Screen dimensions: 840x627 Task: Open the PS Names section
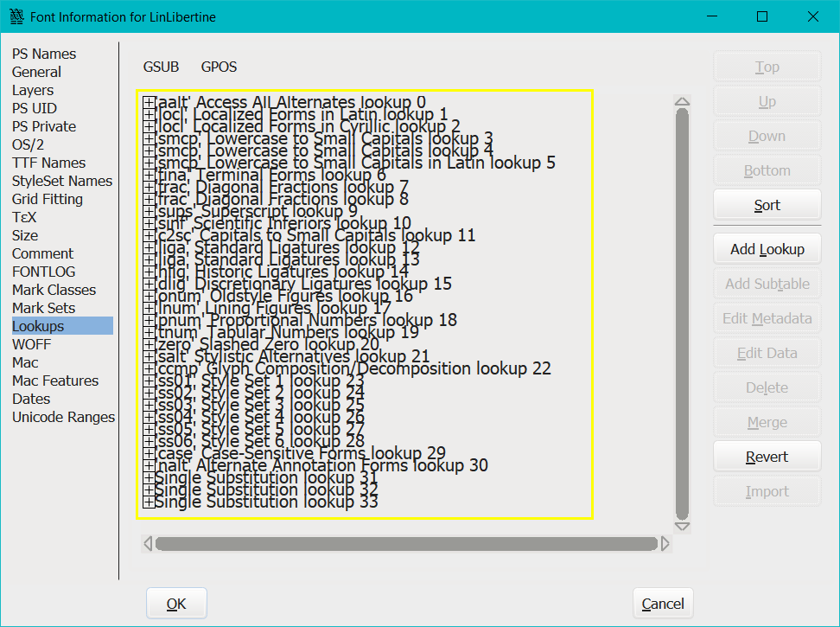(x=44, y=54)
